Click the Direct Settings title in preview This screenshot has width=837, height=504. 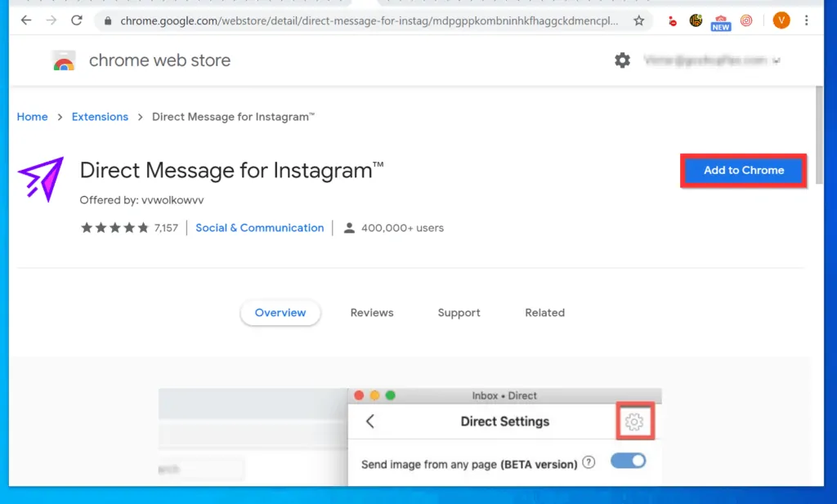tap(505, 421)
